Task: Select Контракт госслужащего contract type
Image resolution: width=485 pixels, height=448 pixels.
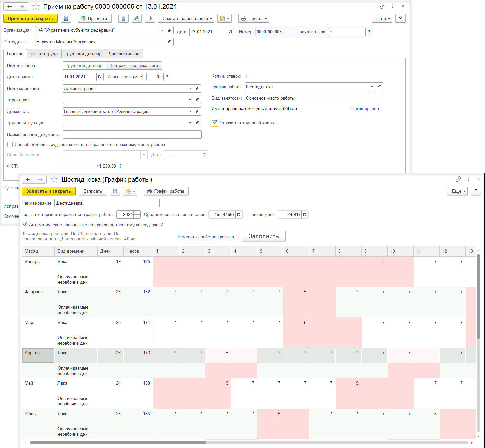Action: click(x=134, y=65)
